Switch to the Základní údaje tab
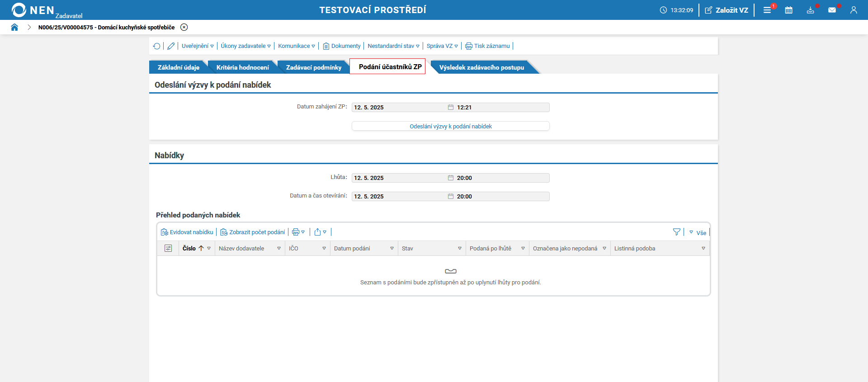868x382 pixels. point(179,67)
